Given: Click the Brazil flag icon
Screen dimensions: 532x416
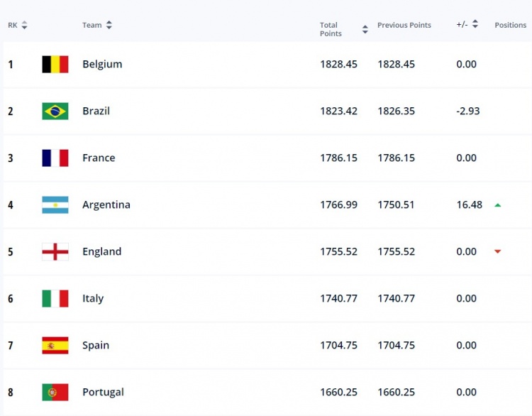Looking at the screenshot, I should click(x=55, y=111).
